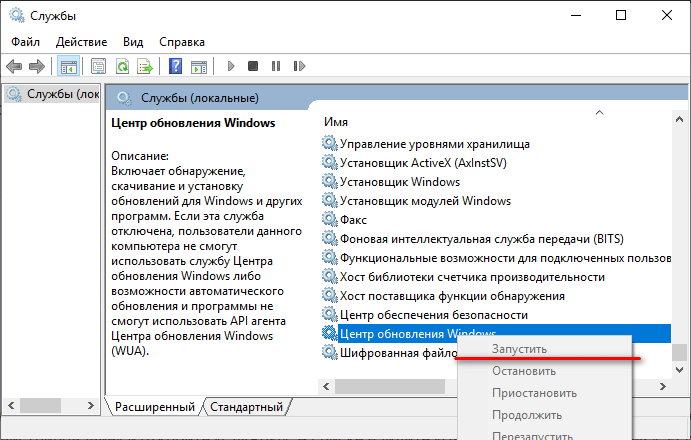Screen dimensions: 691x440
Task: Click left tree pane scrollbar left arrow
Action: [11, 406]
